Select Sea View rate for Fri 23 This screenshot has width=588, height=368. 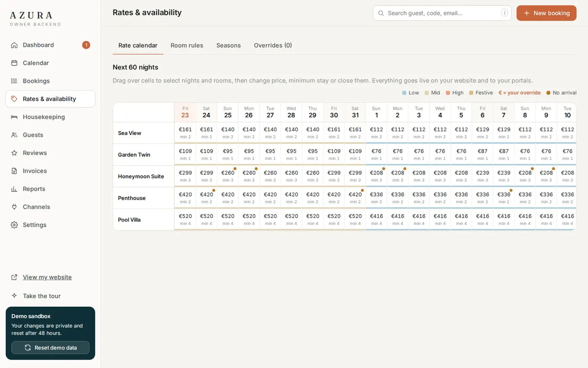(x=185, y=133)
